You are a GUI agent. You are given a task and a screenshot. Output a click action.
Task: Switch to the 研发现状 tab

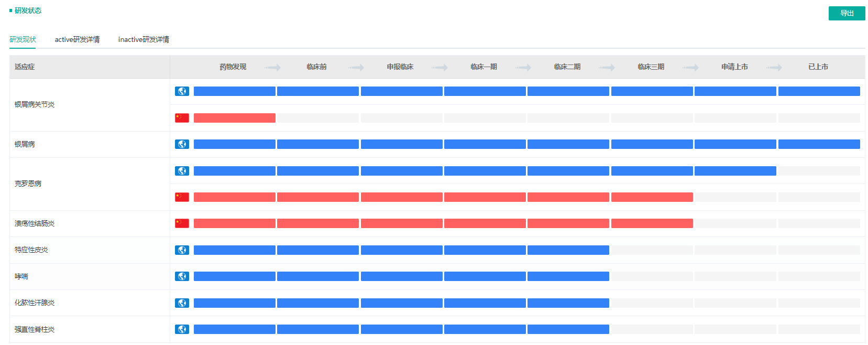[x=23, y=39]
